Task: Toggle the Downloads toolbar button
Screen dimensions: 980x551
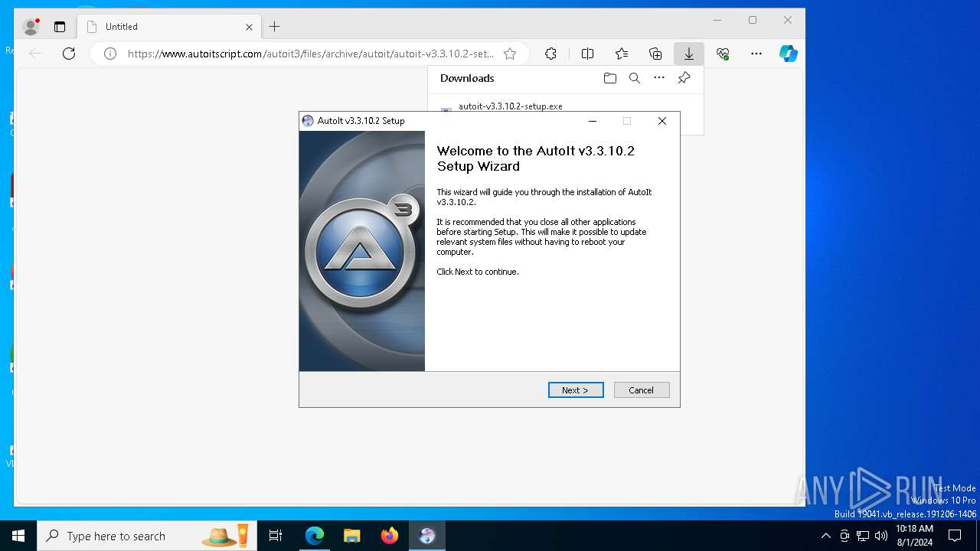Action: point(689,54)
